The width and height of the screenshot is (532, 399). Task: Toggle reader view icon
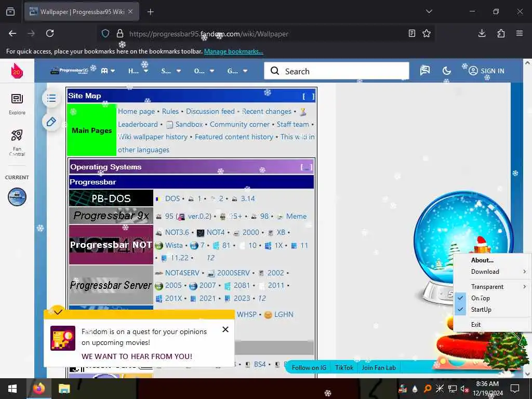(411, 33)
